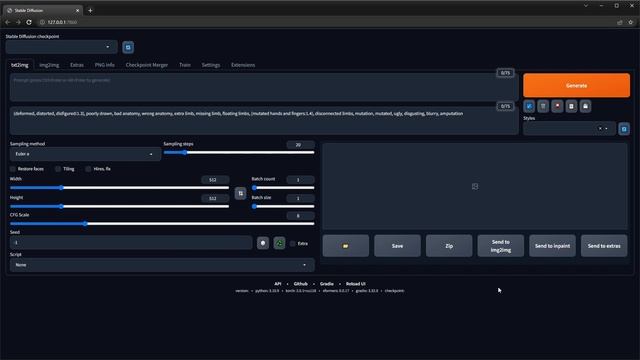The image size is (640, 360).
Task: Click into the positive prompt text box
Action: pos(264,87)
